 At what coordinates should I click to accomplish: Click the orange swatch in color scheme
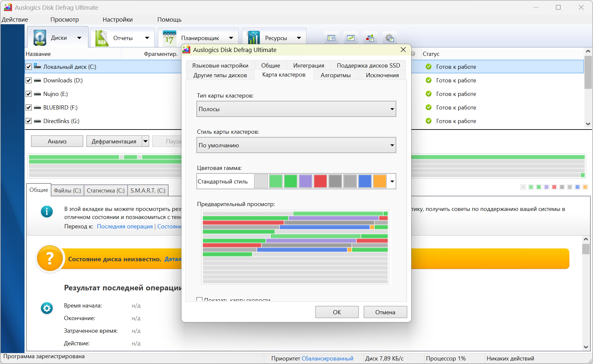click(380, 181)
